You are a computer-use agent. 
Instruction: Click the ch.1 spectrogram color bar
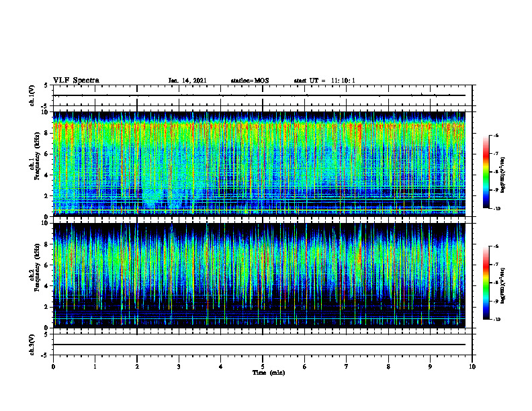(x=486, y=172)
